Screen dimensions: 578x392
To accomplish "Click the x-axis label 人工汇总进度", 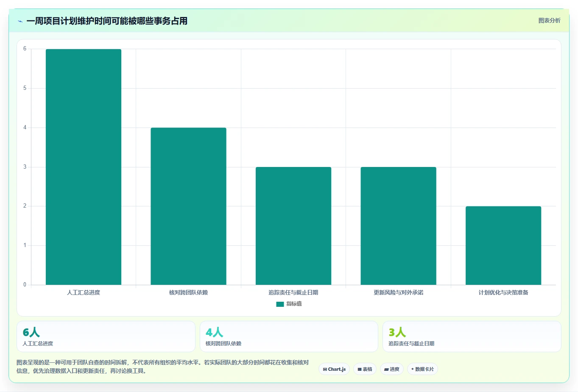I will tap(84, 292).
